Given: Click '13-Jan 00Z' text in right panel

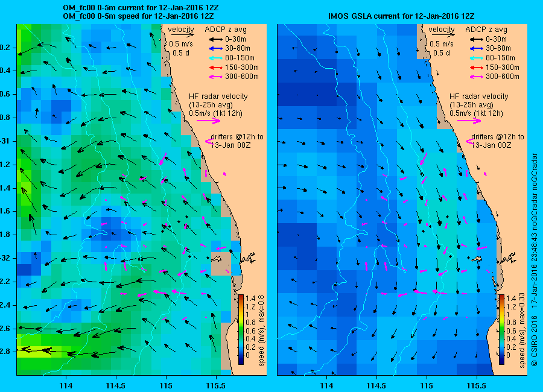Looking at the screenshot, I should (x=491, y=145).
